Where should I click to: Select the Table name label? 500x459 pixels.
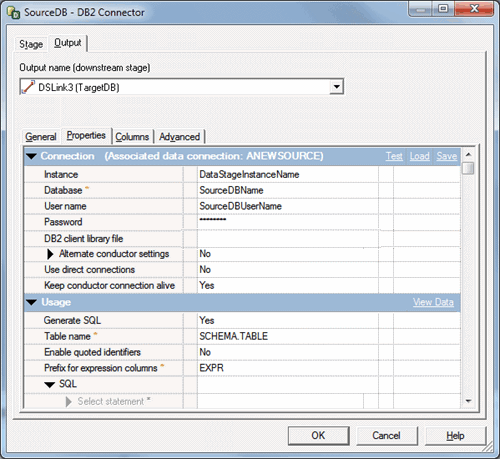point(67,336)
